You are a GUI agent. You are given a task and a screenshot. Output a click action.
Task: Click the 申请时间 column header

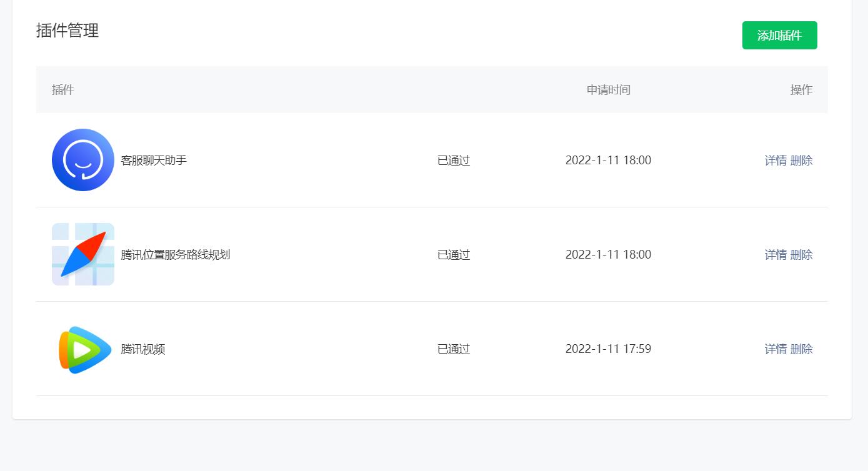pyautogui.click(x=609, y=90)
